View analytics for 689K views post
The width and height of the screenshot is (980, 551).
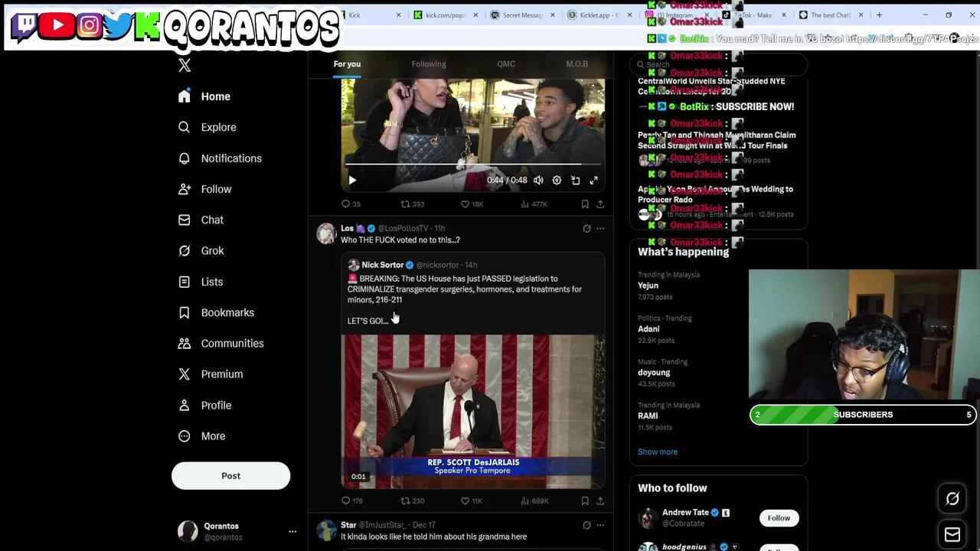[x=534, y=501]
